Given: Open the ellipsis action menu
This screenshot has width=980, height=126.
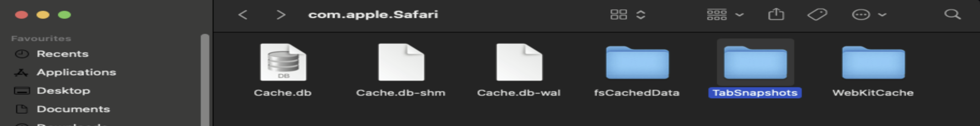Looking at the screenshot, I should click(x=861, y=15).
